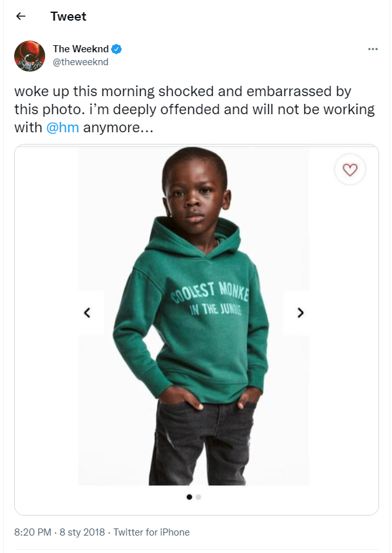Open the @hm mention link
Image resolution: width=392 pixels, height=553 pixels.
pyautogui.click(x=63, y=127)
